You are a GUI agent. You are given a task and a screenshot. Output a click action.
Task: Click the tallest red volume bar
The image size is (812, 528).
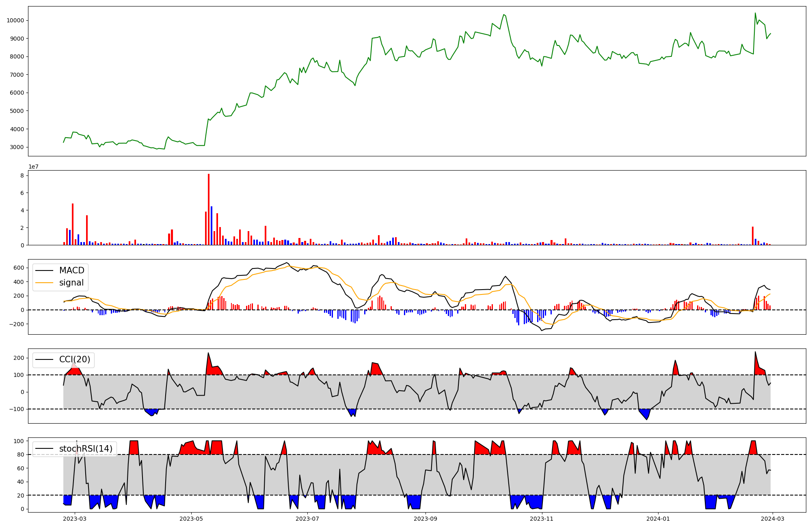(209, 209)
